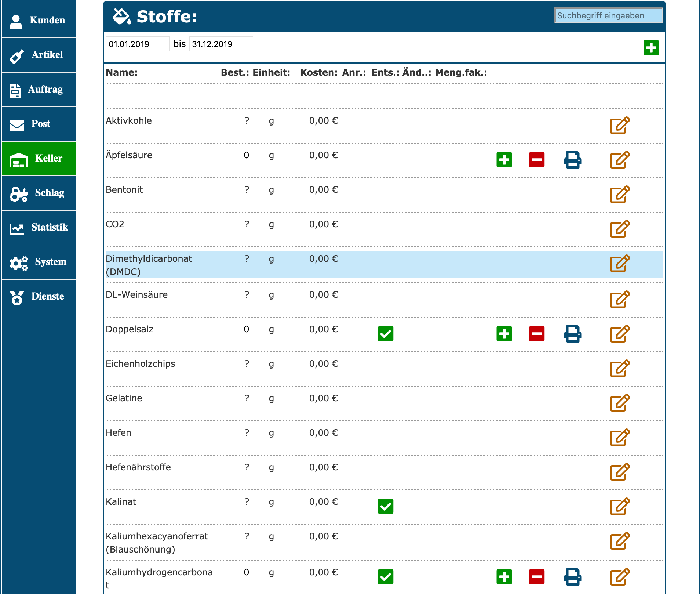
Task: Click the start date field 01.01.2019
Action: (138, 44)
